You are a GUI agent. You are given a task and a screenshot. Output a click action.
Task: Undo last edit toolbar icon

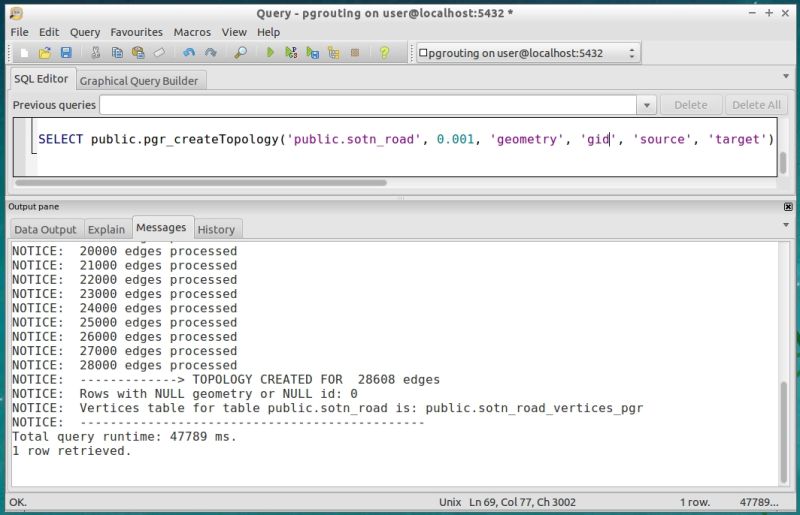coord(189,53)
